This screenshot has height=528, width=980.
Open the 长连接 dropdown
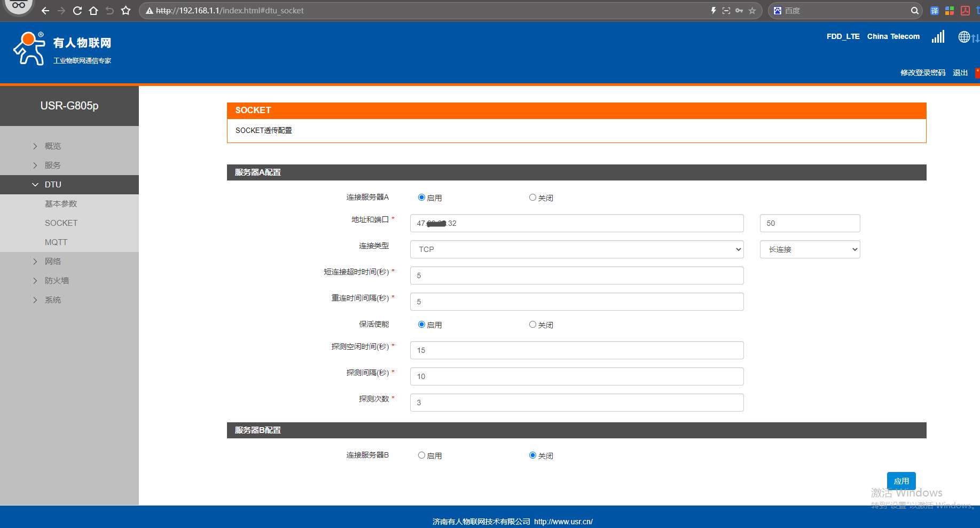(x=810, y=249)
